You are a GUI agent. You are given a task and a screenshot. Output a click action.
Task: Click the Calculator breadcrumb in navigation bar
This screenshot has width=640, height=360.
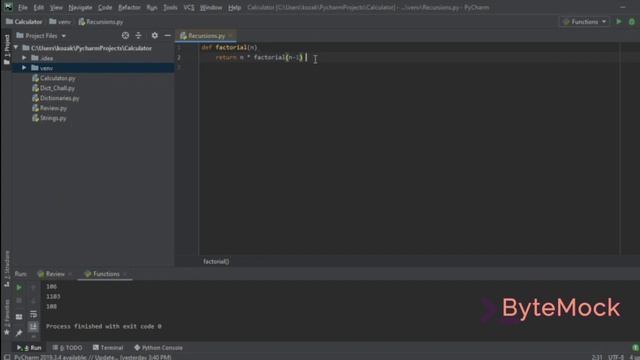tap(24, 22)
